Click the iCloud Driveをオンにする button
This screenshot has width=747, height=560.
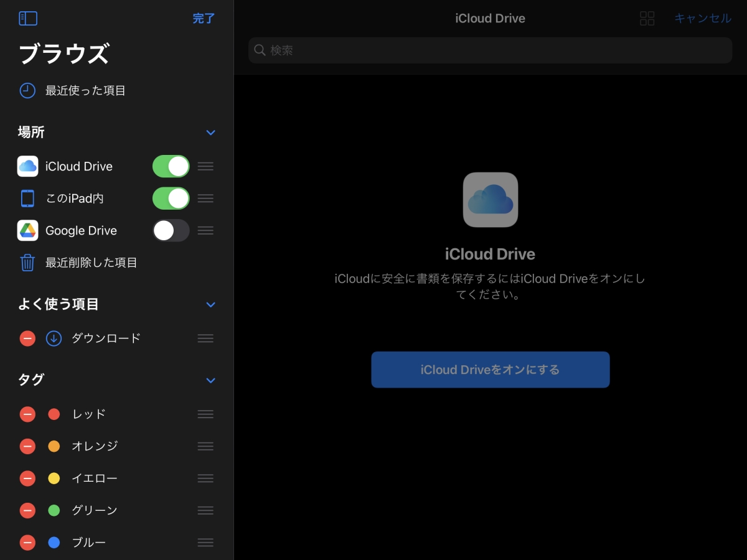click(x=490, y=370)
